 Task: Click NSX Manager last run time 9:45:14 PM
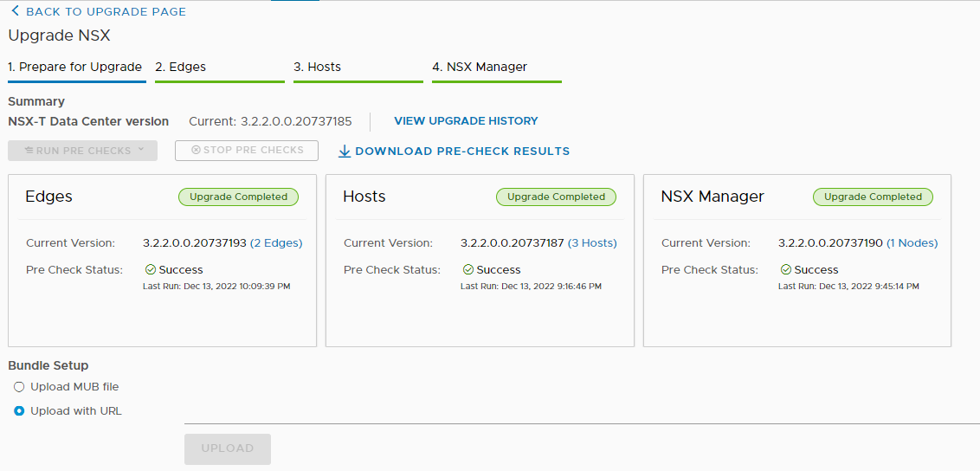tap(893, 287)
